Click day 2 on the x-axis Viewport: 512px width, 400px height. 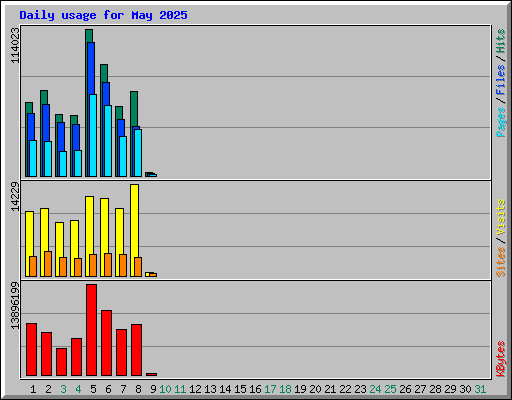coord(48,389)
